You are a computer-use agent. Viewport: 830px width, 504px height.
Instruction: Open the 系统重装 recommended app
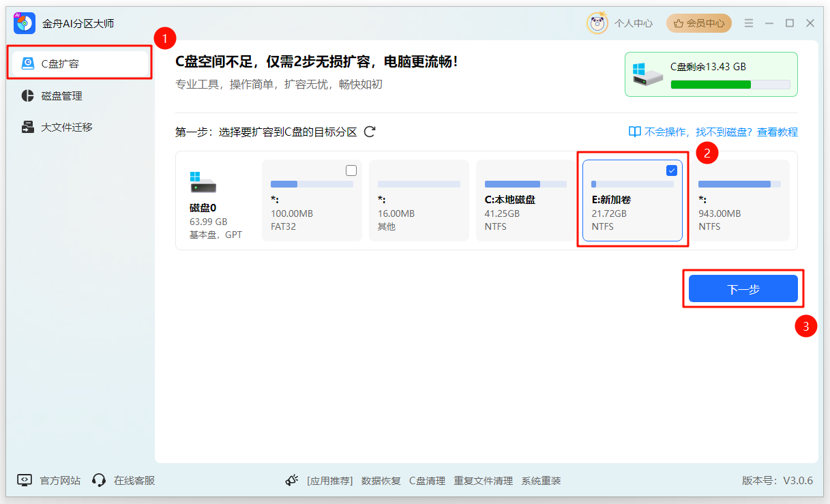(x=542, y=481)
